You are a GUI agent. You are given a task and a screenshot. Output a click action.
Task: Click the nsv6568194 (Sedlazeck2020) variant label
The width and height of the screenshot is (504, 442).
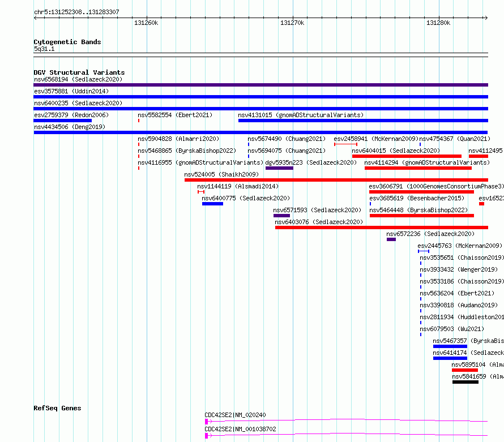[78, 79]
